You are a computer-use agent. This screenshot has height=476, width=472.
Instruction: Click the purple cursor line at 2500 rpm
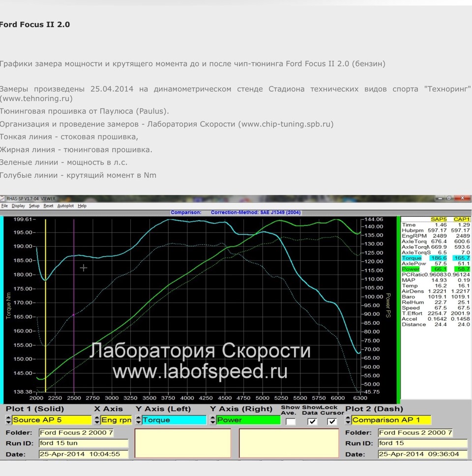tap(74, 305)
